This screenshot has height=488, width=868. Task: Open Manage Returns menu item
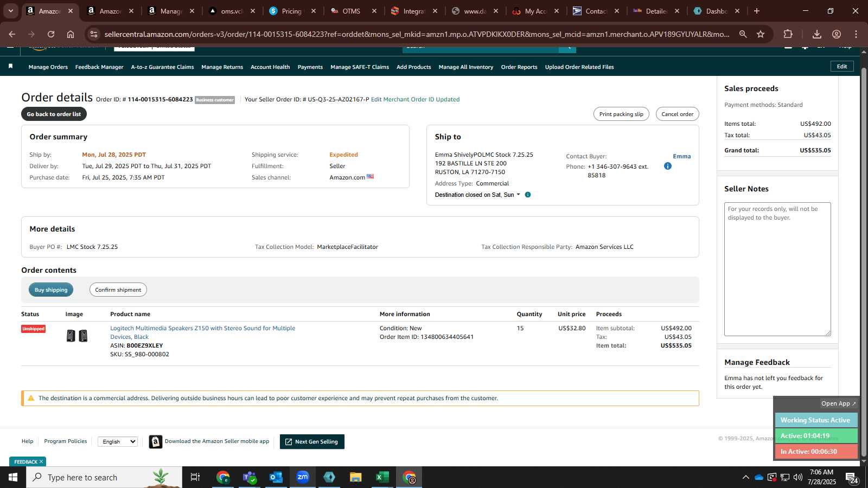(x=222, y=67)
